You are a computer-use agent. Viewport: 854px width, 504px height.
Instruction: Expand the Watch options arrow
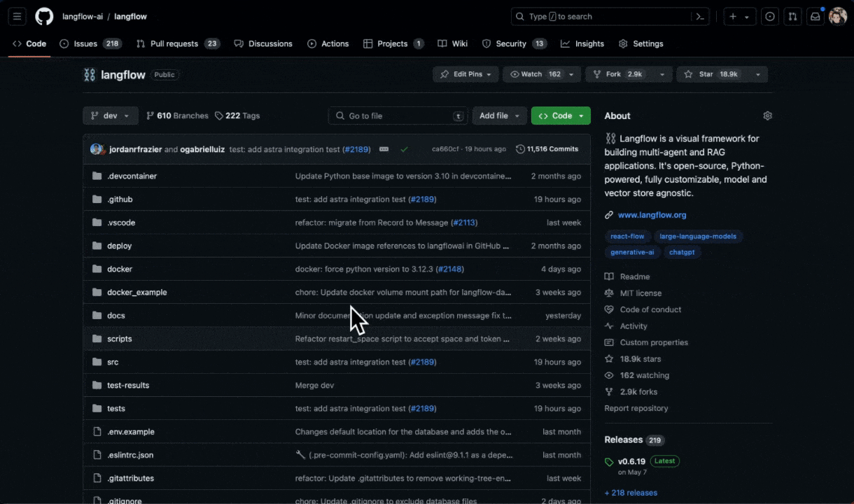click(571, 74)
